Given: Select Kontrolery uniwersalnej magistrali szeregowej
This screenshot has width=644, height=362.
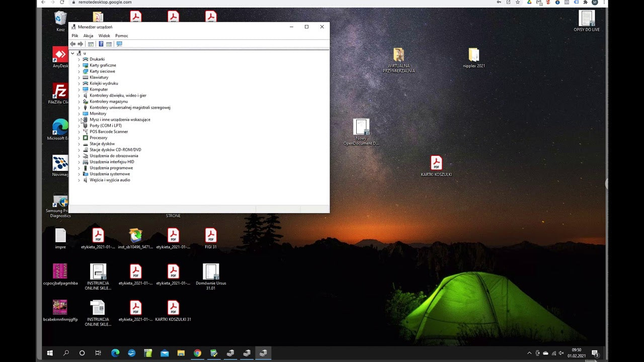Looking at the screenshot, I should coord(130,108).
